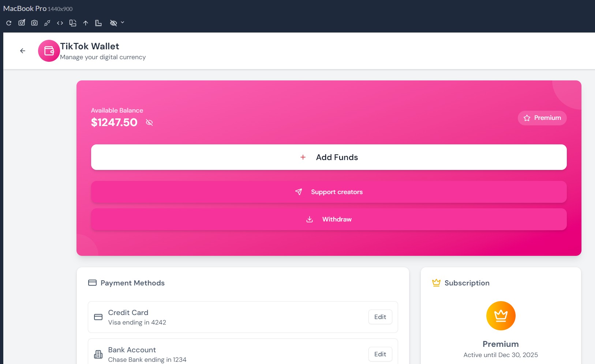Click the upward arrow toolbar icon
This screenshot has height=364, width=595.
[x=86, y=23]
